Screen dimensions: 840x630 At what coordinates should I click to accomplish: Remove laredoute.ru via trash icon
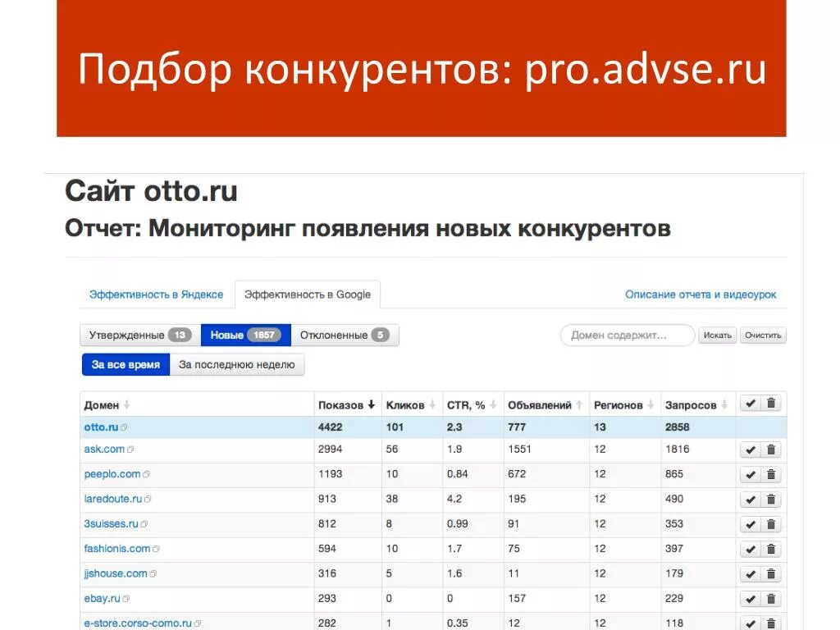(771, 500)
